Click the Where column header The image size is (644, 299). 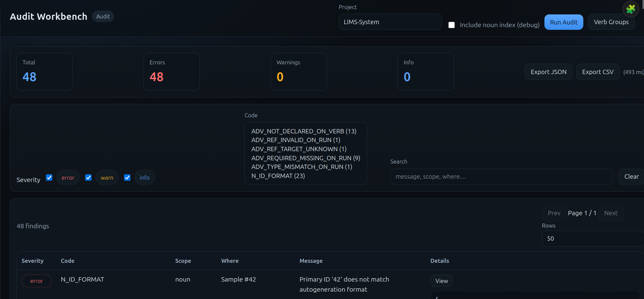230,261
